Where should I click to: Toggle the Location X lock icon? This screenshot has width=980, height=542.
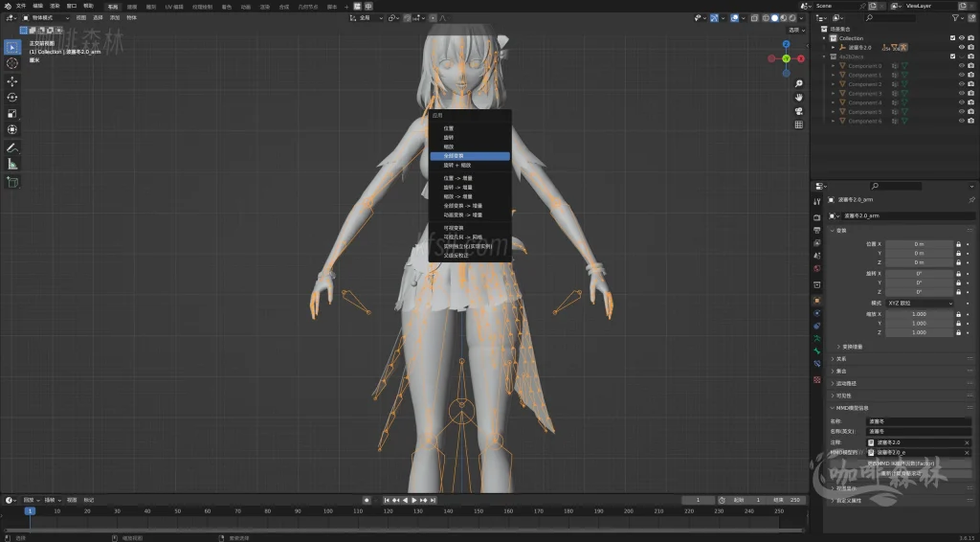958,244
